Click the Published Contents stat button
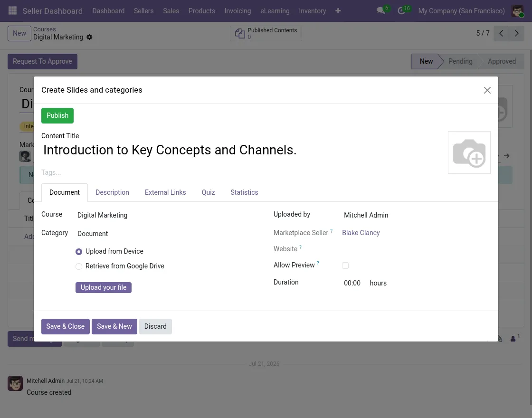Viewport: 532px width, 418px height. (x=266, y=33)
